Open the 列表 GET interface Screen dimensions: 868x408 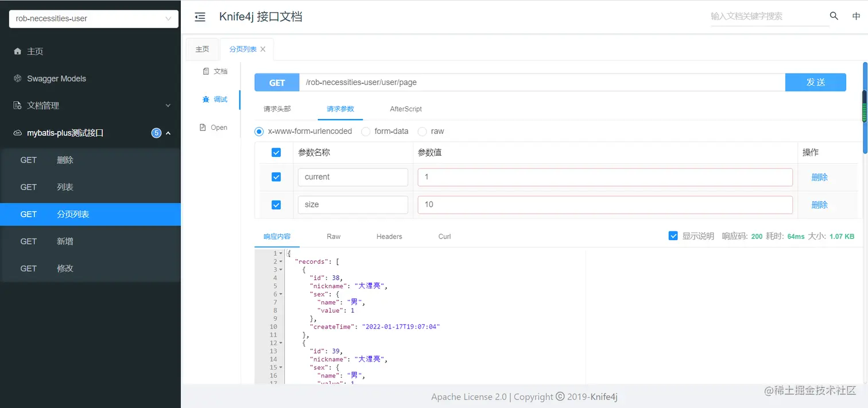(x=90, y=187)
